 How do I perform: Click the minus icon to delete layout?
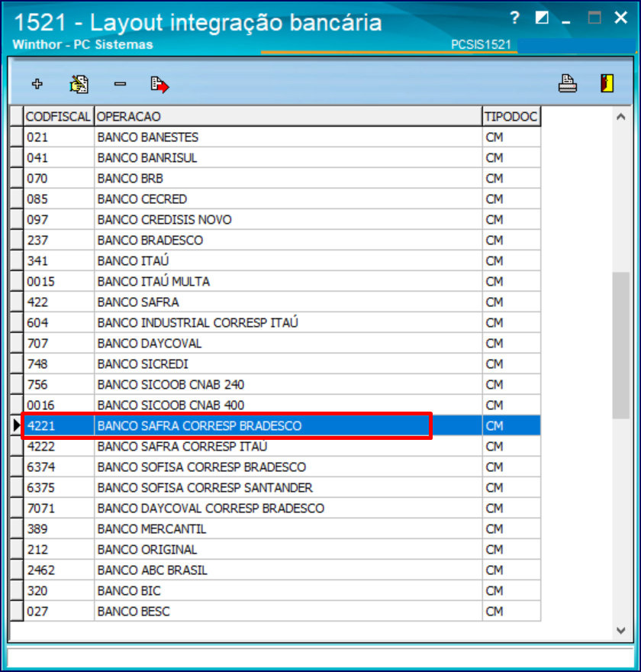(120, 84)
